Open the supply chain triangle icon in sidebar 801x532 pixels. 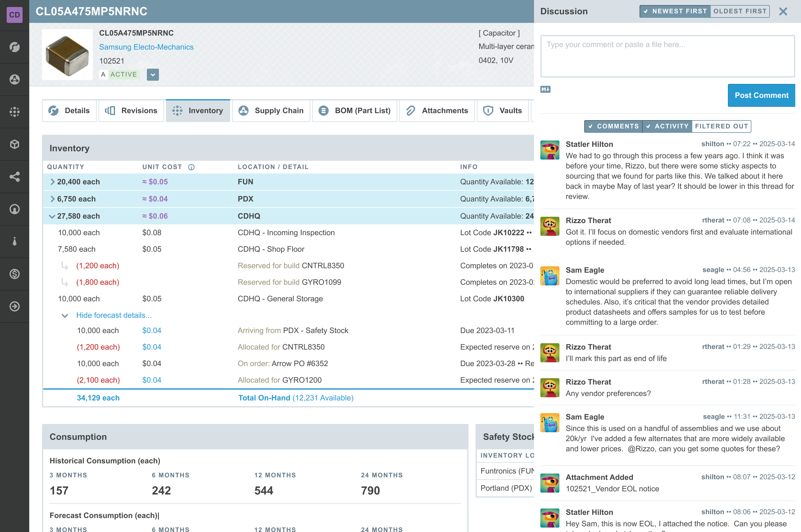tap(15, 79)
